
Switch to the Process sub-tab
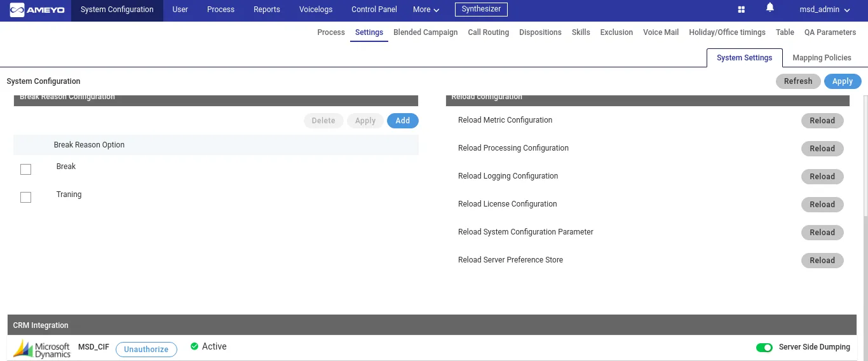(x=331, y=32)
